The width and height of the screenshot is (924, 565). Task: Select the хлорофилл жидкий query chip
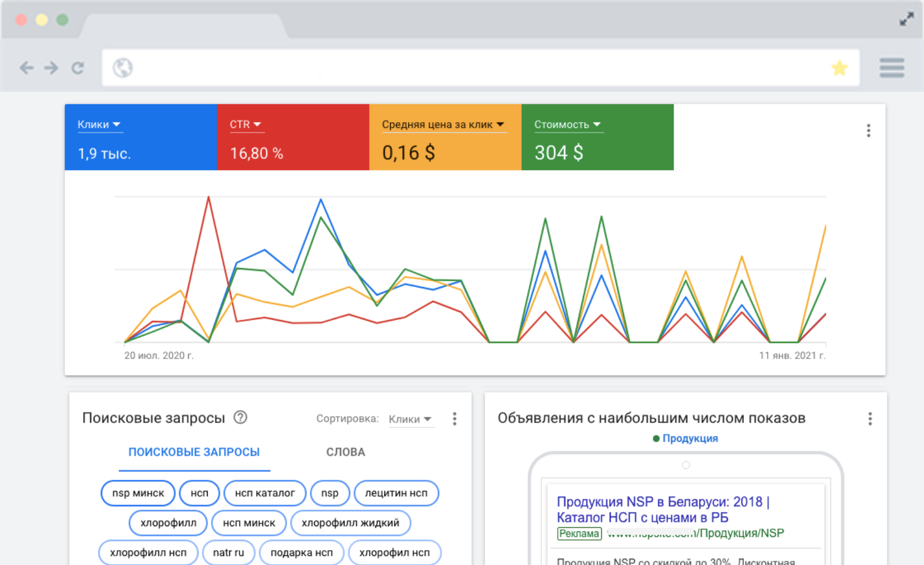click(351, 523)
